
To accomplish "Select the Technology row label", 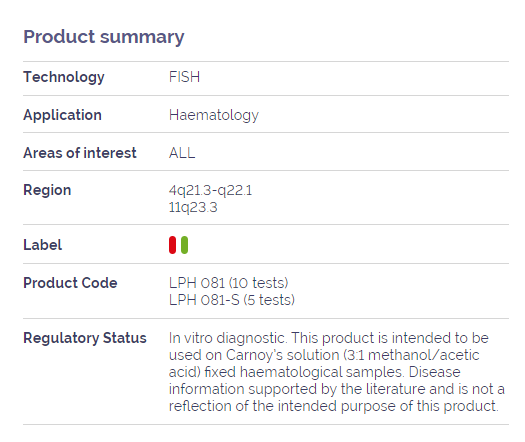I will click(64, 77).
